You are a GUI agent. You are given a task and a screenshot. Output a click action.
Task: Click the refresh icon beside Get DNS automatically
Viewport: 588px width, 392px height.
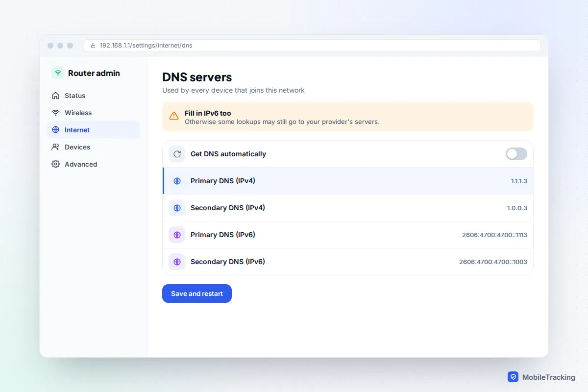click(177, 154)
